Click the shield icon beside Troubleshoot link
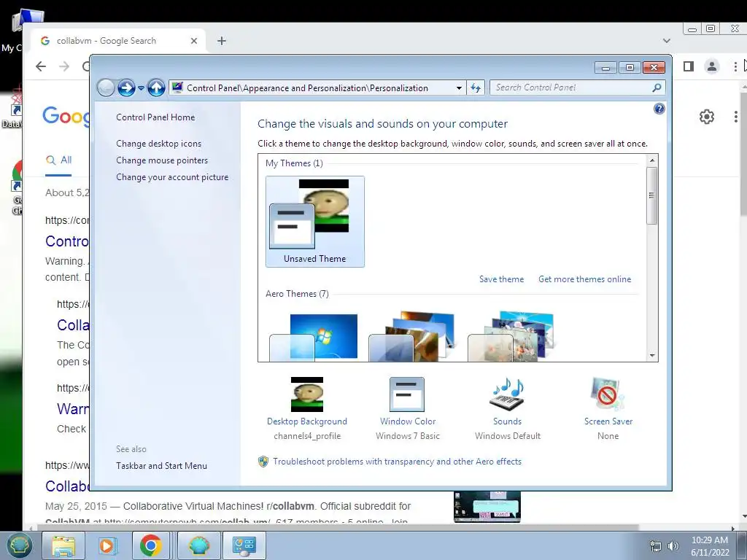This screenshot has width=747, height=560. pyautogui.click(x=263, y=462)
